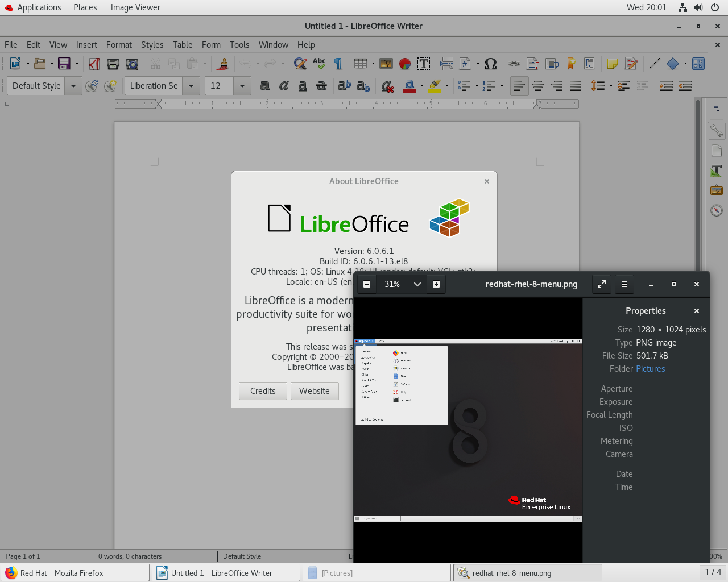Viewport: 728px width, 582px height.
Task: Switch to [Pictures] window in taskbar
Action: pyautogui.click(x=375, y=573)
